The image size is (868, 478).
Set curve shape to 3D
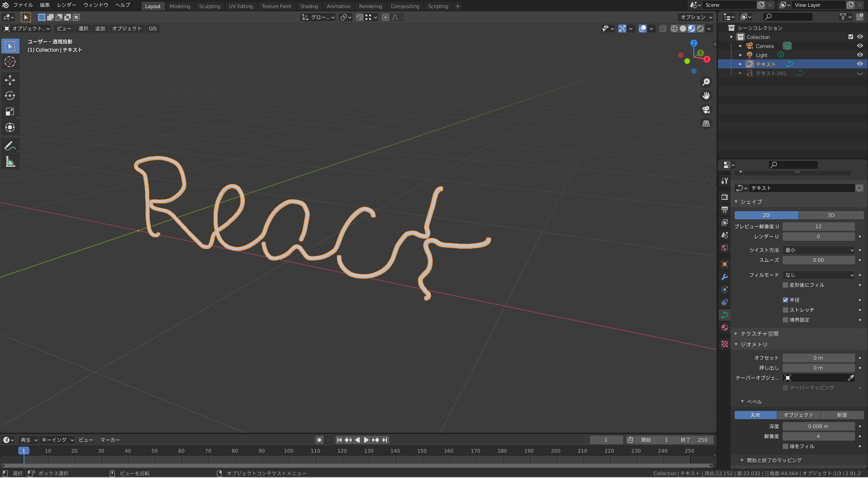click(831, 215)
